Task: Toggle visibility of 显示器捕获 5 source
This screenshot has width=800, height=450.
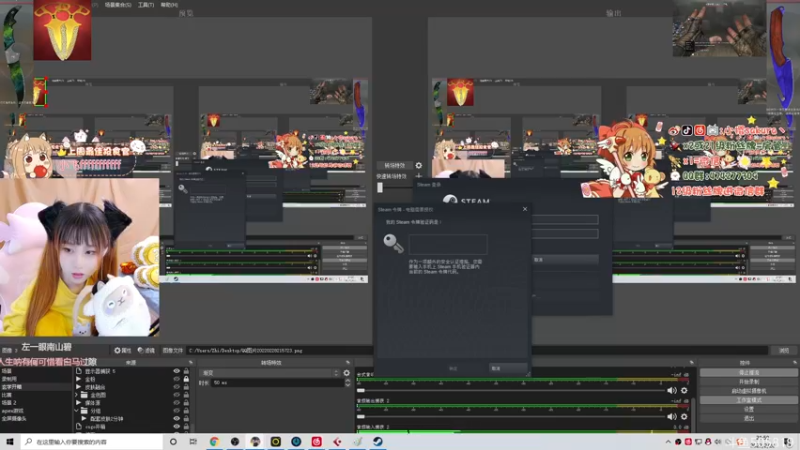Action: pyautogui.click(x=177, y=371)
